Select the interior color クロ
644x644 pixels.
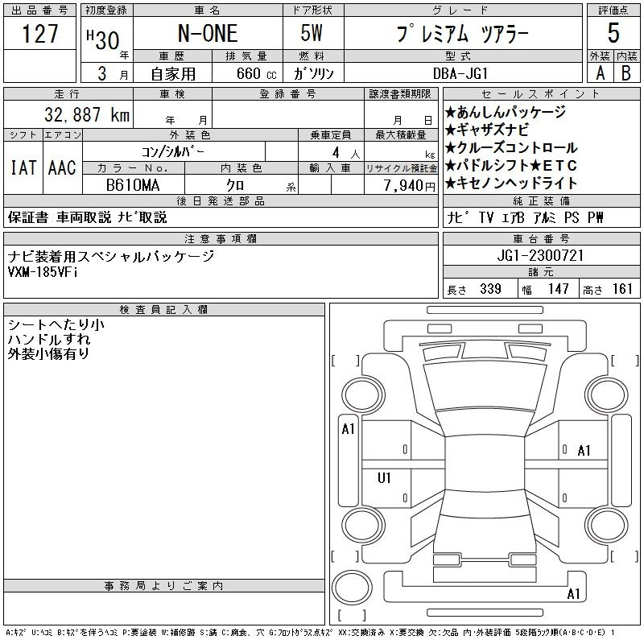(x=235, y=185)
